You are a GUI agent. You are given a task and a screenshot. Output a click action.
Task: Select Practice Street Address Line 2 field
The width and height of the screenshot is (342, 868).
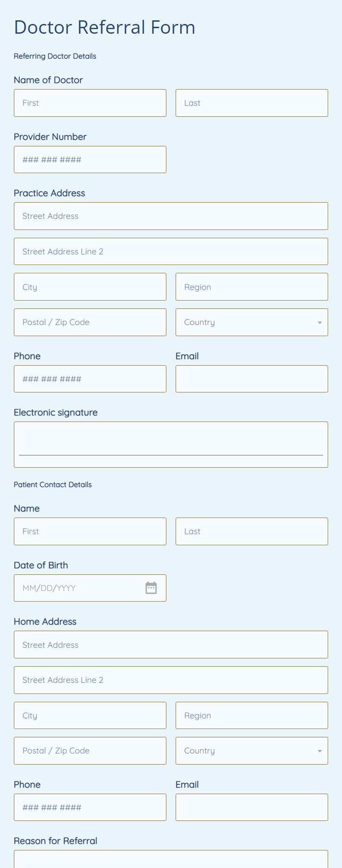pyautogui.click(x=171, y=252)
